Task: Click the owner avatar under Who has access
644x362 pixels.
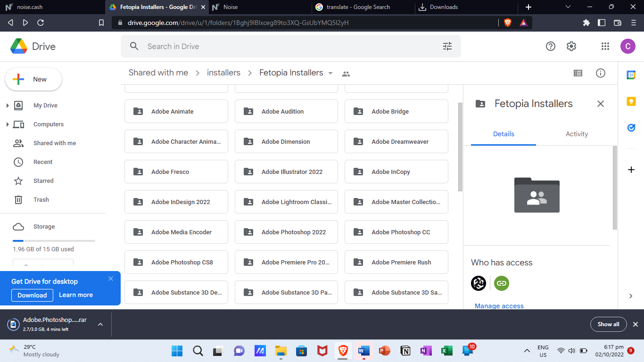Action: click(479, 283)
